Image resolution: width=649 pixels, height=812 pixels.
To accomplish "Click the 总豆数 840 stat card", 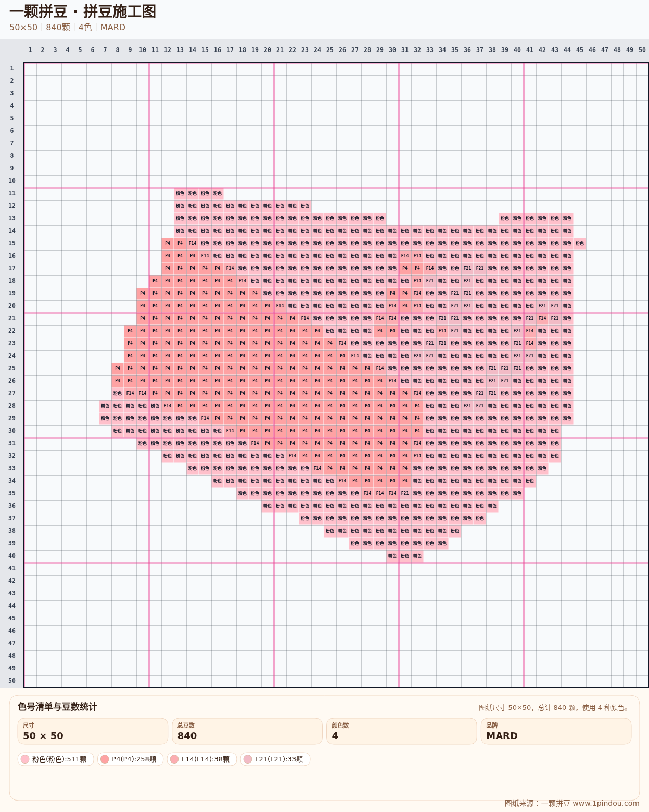I will [x=247, y=731].
